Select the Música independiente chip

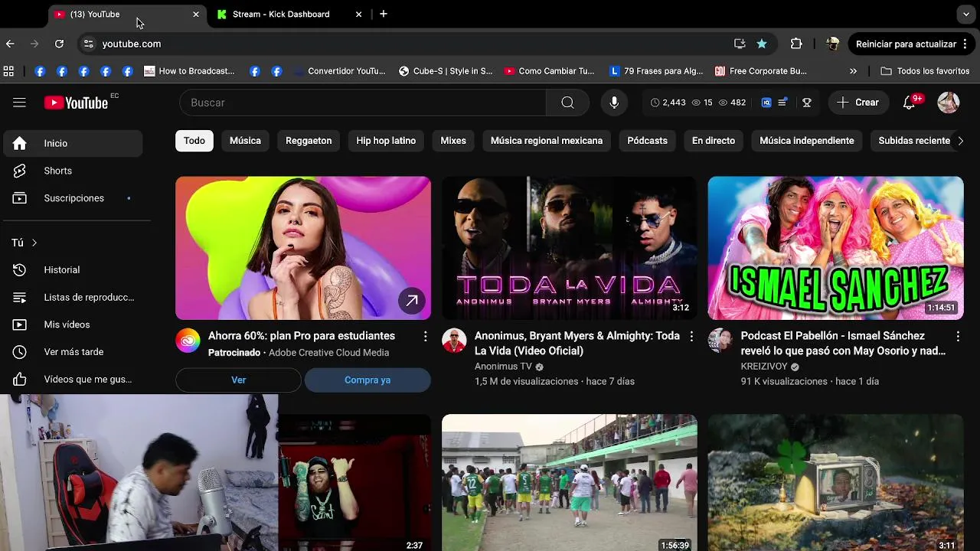(x=807, y=141)
